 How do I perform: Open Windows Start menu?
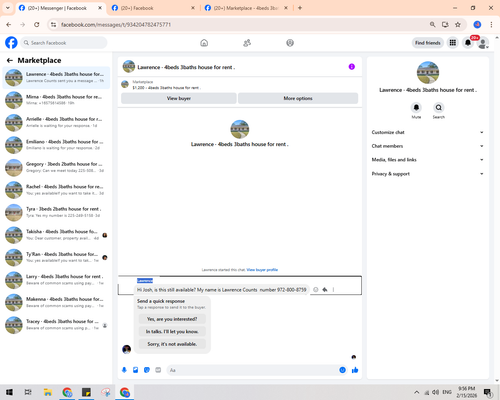coord(9,392)
